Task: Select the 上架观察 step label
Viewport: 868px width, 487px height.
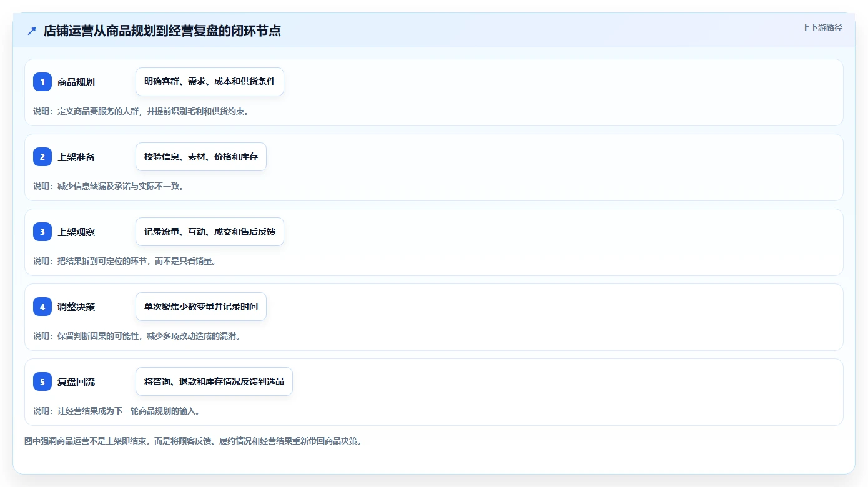Action: click(x=76, y=232)
